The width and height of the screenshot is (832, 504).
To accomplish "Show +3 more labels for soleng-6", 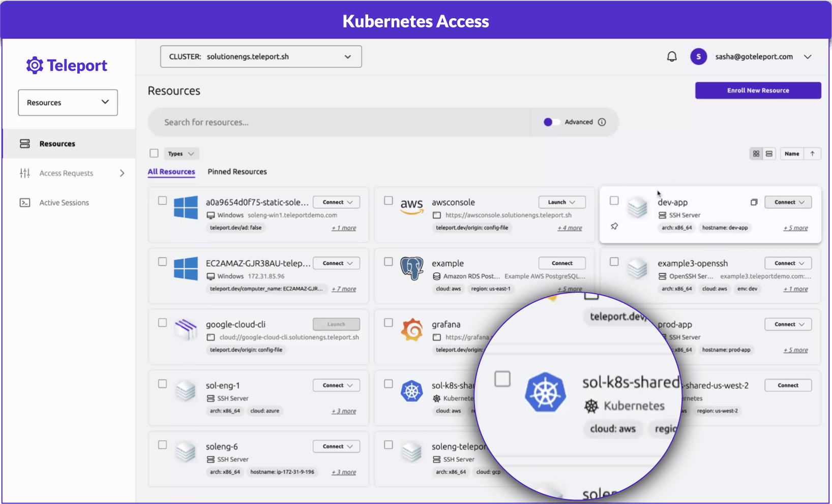I will click(x=344, y=472).
